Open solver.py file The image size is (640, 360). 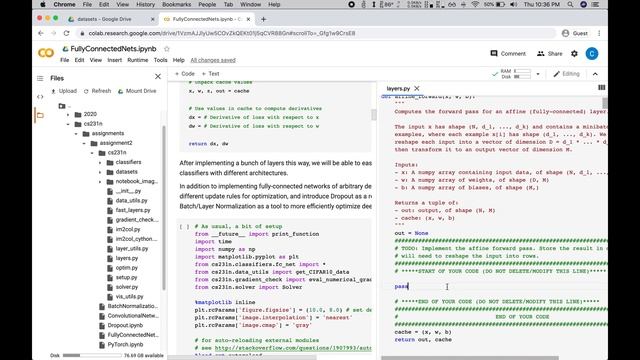(127, 287)
